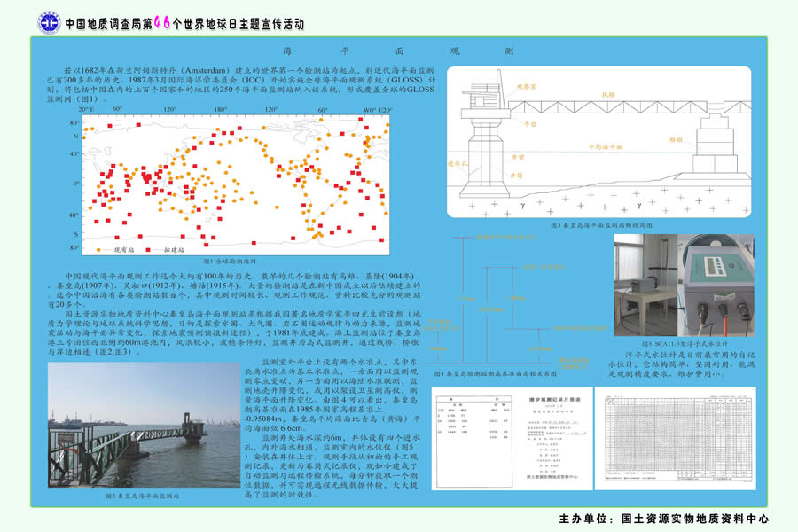Image resolution: width=798 pixels, height=532 pixels.
Task: Click the 海平面观测 section heading
Action: click(397, 51)
